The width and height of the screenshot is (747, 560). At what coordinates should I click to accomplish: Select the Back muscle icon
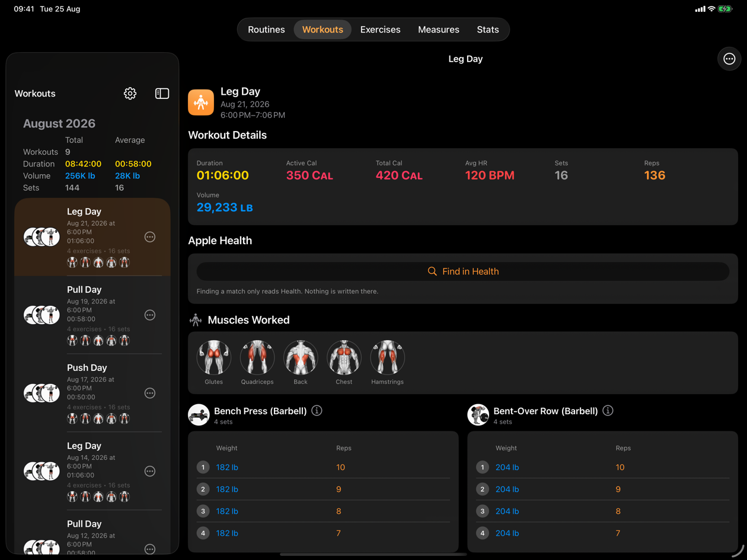[301, 357]
